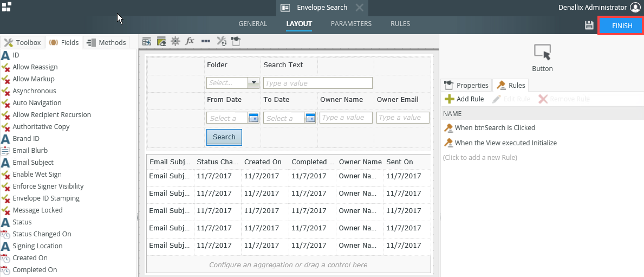Image resolution: width=644 pixels, height=277 pixels.
Task: Click the From Date label in the form
Action: (x=224, y=99)
